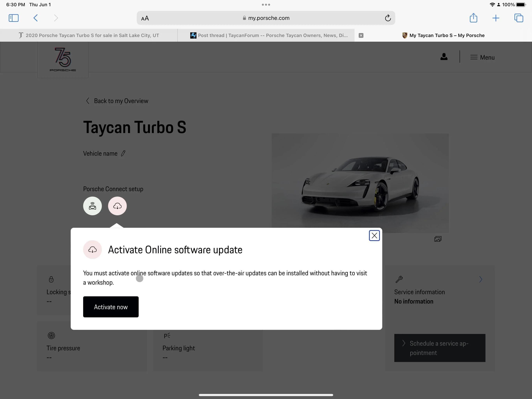Viewport: 532px width, 399px height.
Task: Click the Service information wrench icon
Action: click(399, 279)
